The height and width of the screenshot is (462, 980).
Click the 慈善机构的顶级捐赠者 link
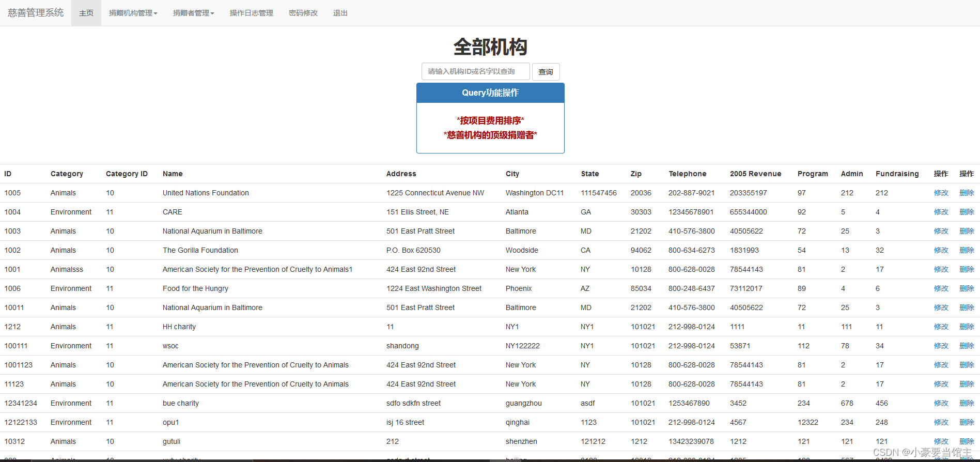(x=490, y=135)
